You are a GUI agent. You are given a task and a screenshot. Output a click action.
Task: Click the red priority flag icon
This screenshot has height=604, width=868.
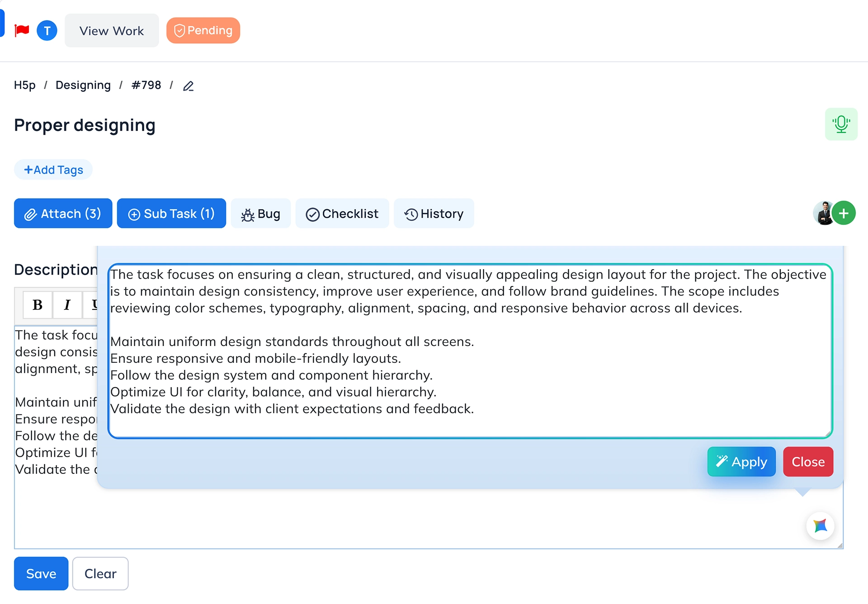click(22, 30)
